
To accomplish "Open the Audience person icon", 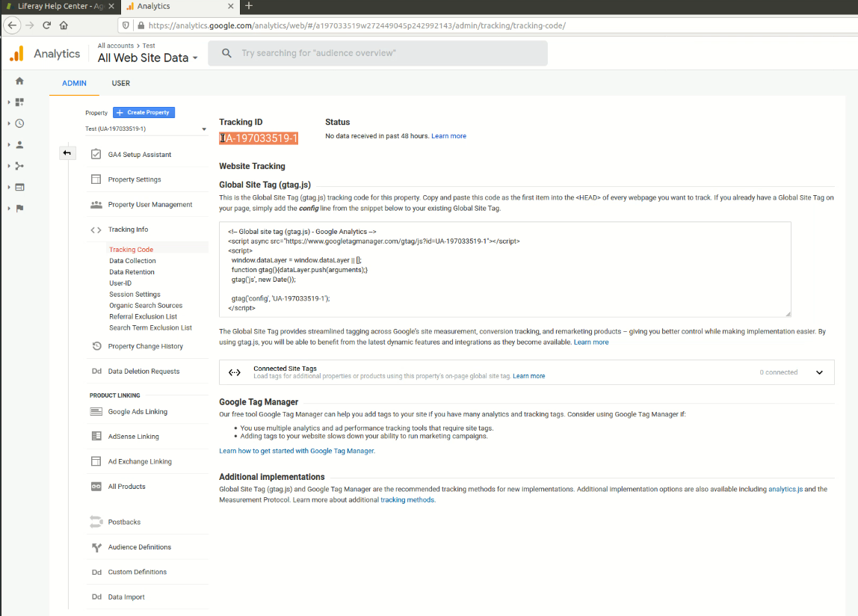I will coord(19,144).
